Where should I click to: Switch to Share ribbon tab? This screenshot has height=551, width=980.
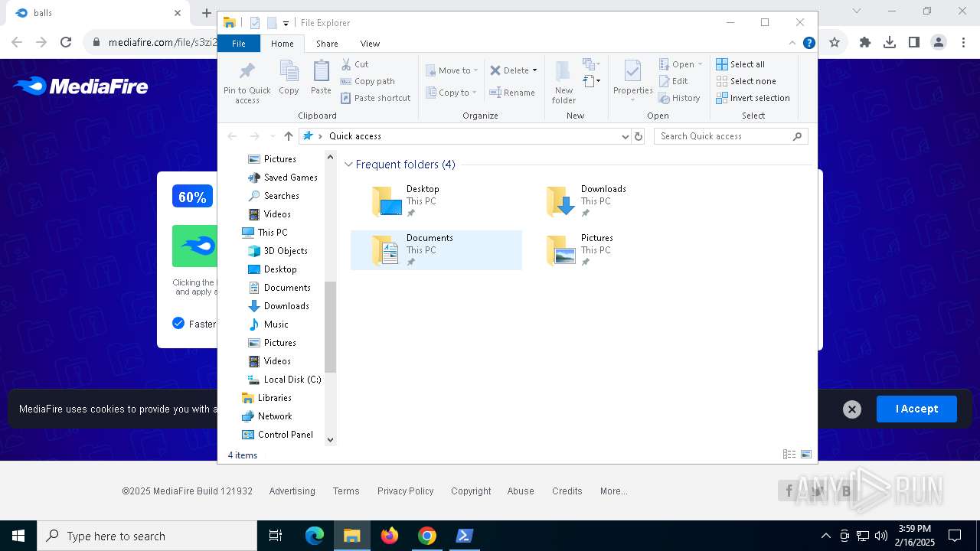(327, 44)
